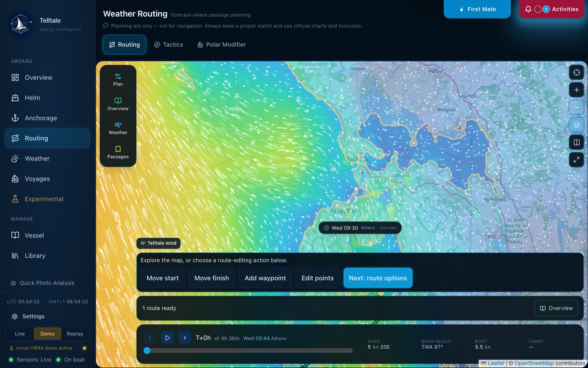Select the Routing tab

tap(124, 45)
